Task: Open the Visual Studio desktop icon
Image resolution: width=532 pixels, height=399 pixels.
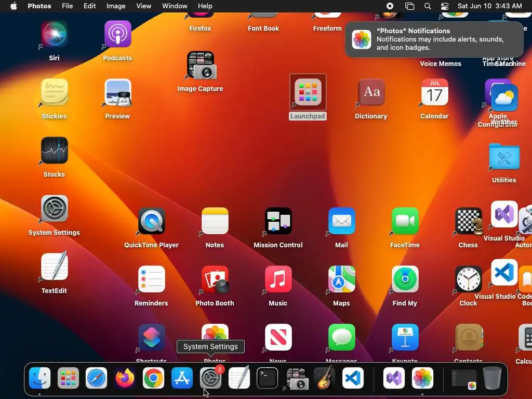Action: click(x=504, y=214)
